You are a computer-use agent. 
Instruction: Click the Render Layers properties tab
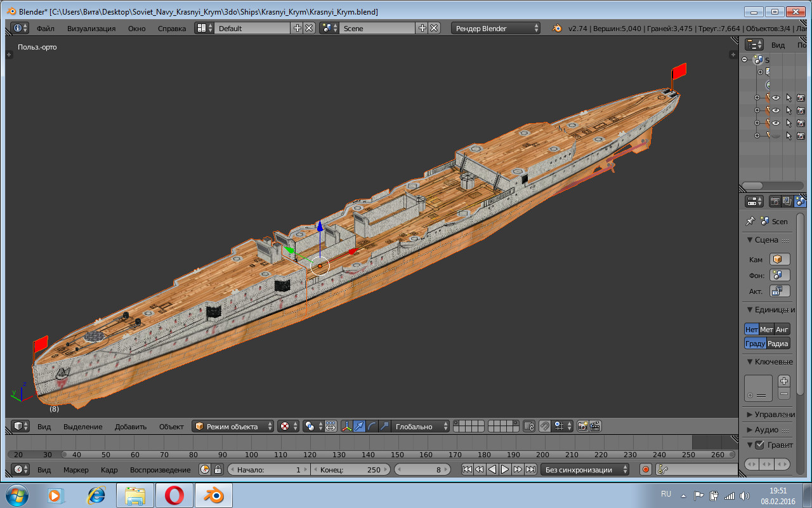[787, 201]
